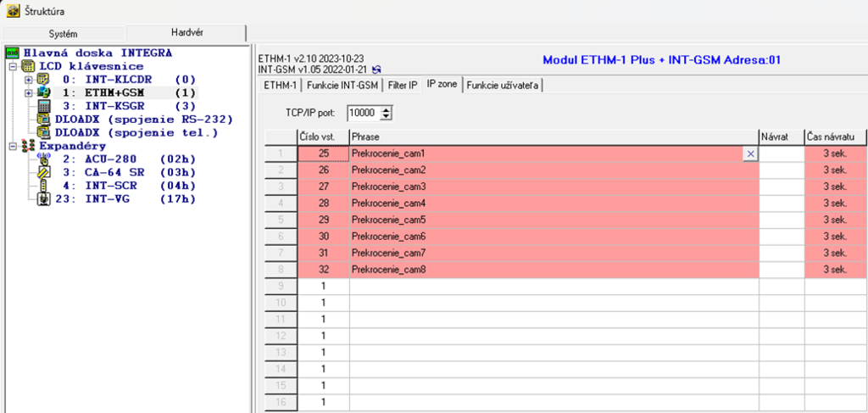Image resolution: width=868 pixels, height=413 pixels.
Task: Open the Funkcie INT-GSM tab
Action: point(342,85)
